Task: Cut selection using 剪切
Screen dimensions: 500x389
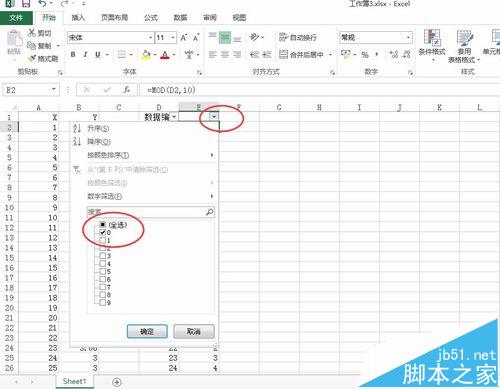Action: [39, 33]
